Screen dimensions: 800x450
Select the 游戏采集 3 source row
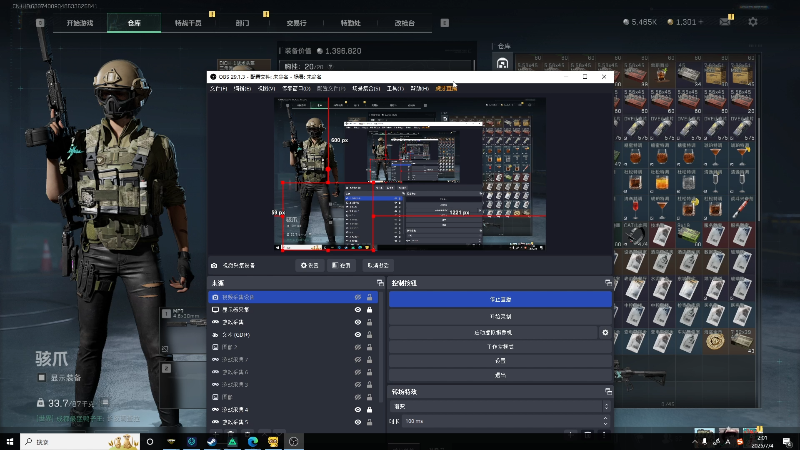point(294,385)
